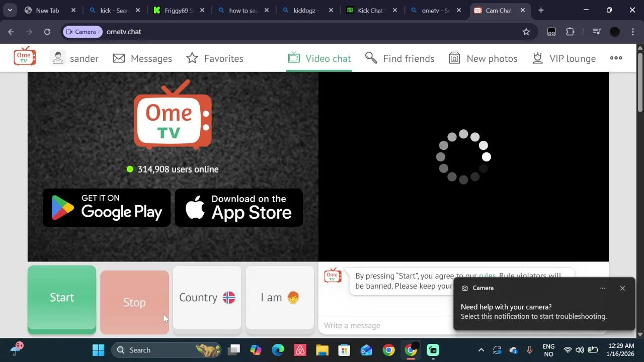Open the Windows Start menu
The height and width of the screenshot is (362, 644).
[x=99, y=350]
